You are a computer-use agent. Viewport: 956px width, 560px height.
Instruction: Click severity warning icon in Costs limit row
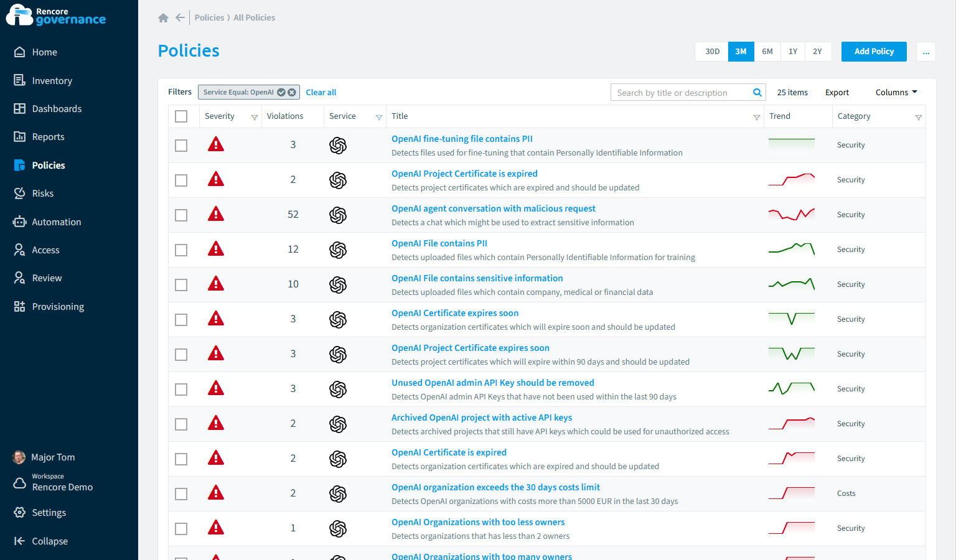pyautogui.click(x=216, y=493)
